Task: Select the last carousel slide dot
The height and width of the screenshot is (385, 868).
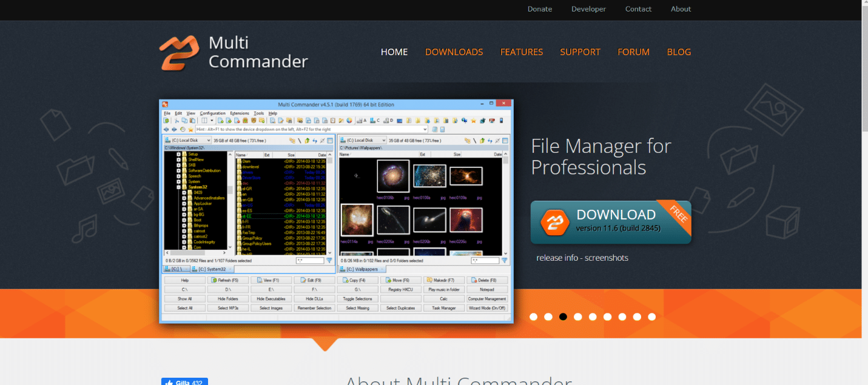Action: pyautogui.click(x=651, y=316)
